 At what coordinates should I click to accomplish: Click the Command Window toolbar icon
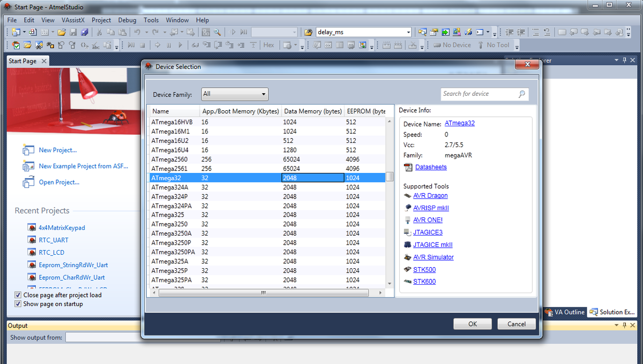click(480, 32)
